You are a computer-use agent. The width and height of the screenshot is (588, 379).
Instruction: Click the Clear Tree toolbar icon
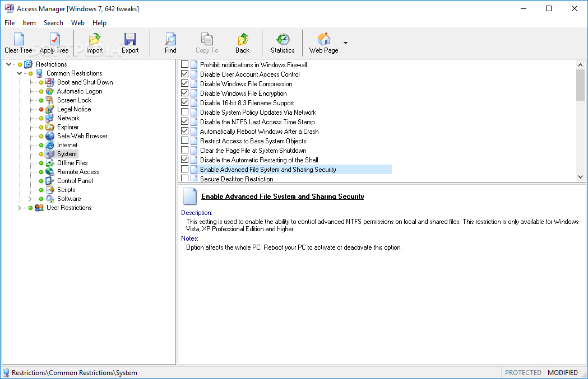[x=18, y=39]
